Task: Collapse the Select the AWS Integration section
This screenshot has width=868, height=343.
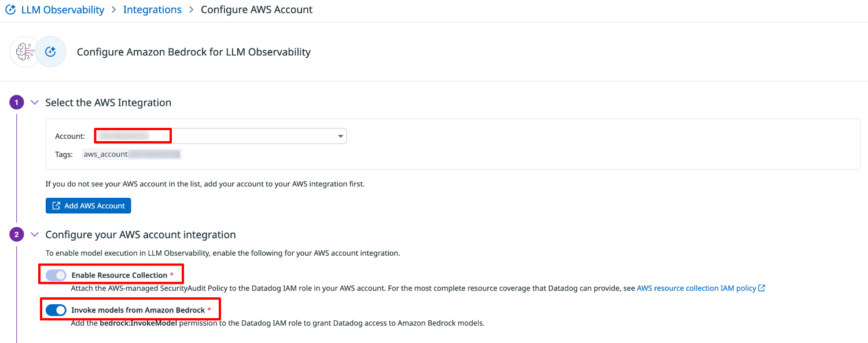Action: coord(34,102)
